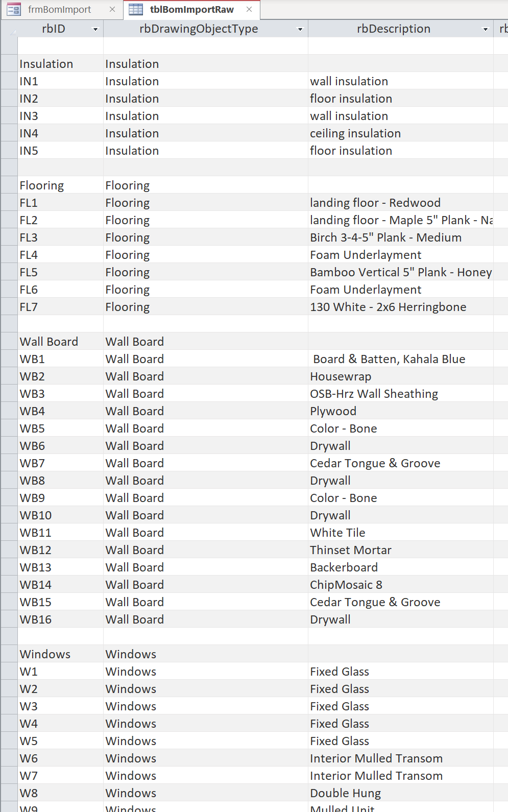Expand the rbDrawingObjectType column dropdown
Screen dimensions: 508x812
300,30
